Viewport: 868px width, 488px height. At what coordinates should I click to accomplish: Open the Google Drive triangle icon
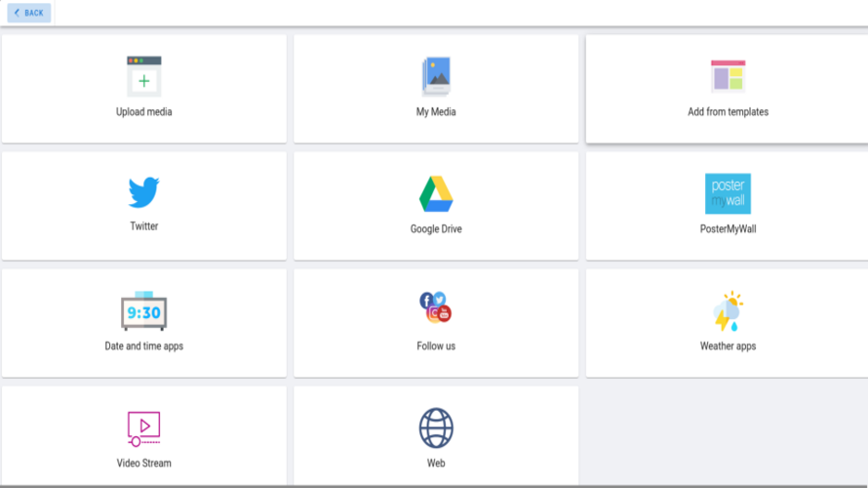tap(436, 194)
